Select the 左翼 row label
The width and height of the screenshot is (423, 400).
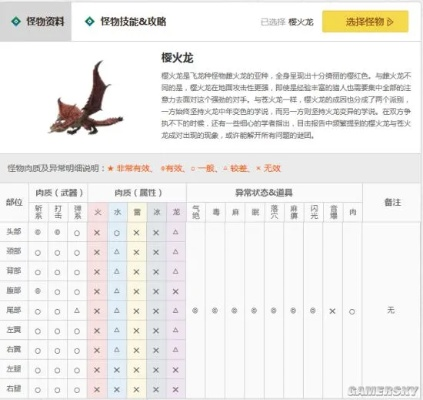pyautogui.click(x=14, y=330)
